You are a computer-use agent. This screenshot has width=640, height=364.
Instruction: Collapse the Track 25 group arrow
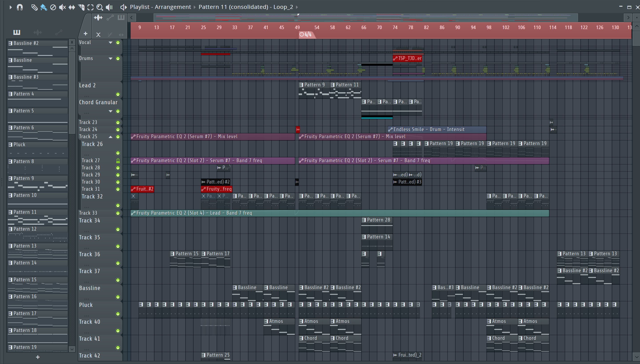point(110,137)
